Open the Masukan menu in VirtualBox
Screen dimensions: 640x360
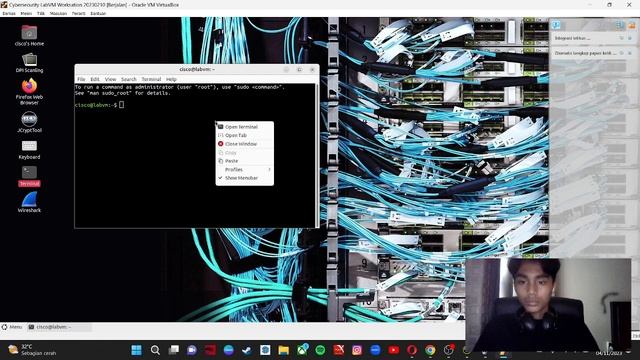pos(58,13)
